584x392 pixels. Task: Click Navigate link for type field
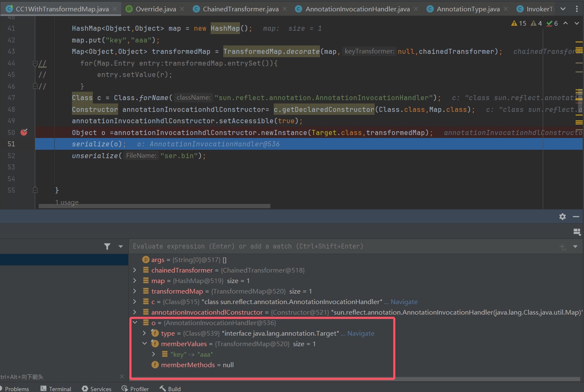click(x=361, y=333)
